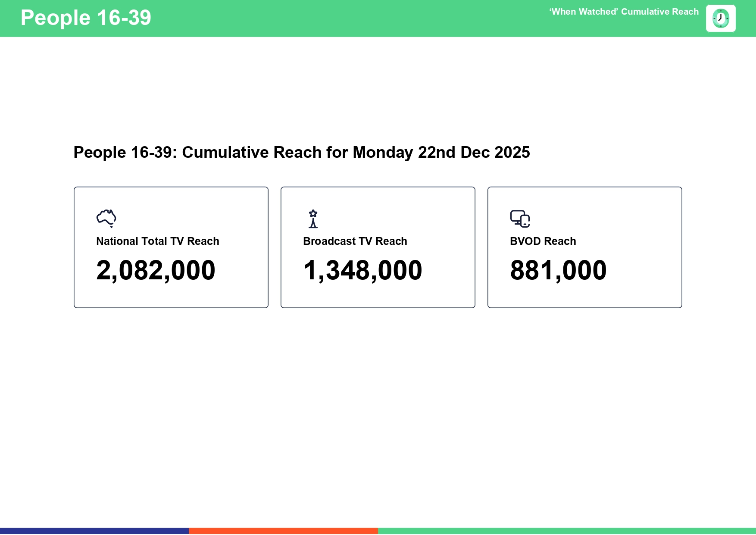Viewport: 756px width, 535px height.
Task: Select the 'People 16-39' header title
Action: tap(86, 18)
